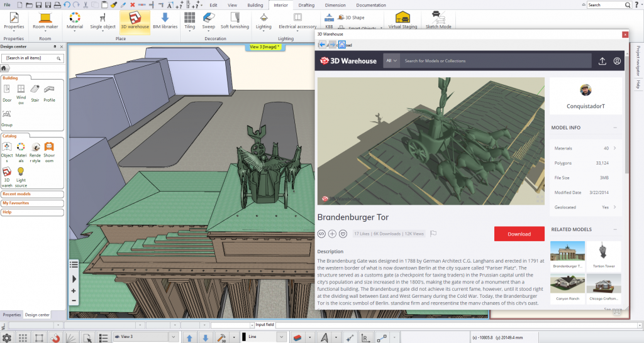Pin the Design center panel
644x343 pixels.
coord(55,46)
